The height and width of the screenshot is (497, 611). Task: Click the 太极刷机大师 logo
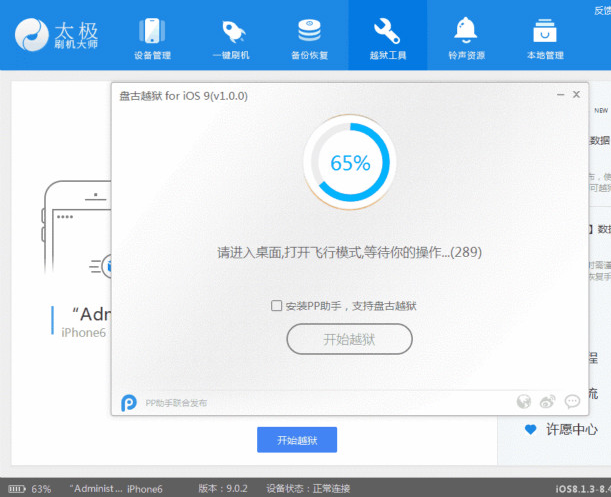(x=56, y=35)
